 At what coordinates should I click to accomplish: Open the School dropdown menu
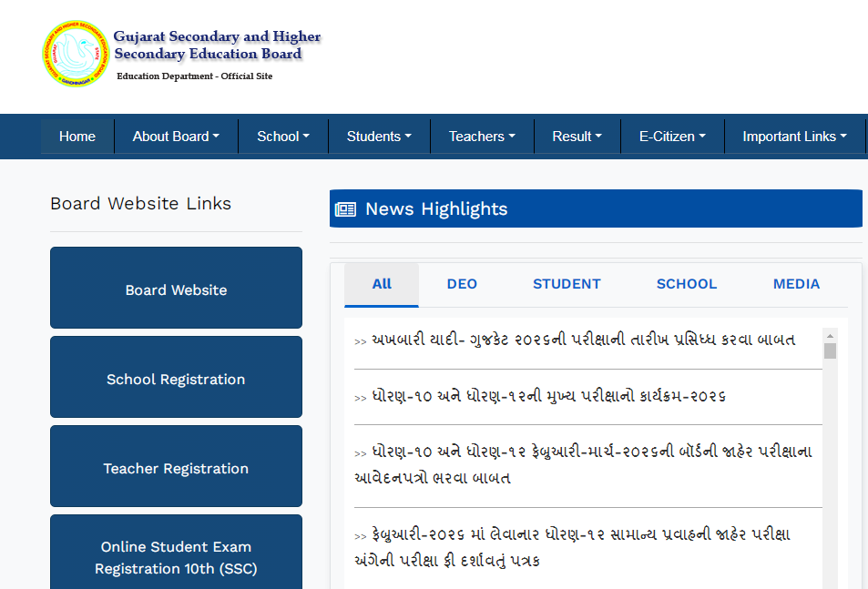pyautogui.click(x=282, y=136)
